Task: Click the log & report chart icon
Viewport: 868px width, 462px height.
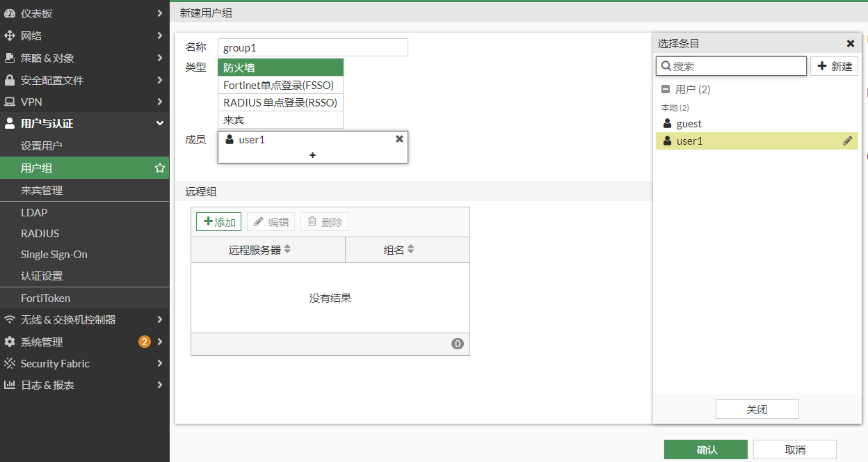Action: point(10,385)
